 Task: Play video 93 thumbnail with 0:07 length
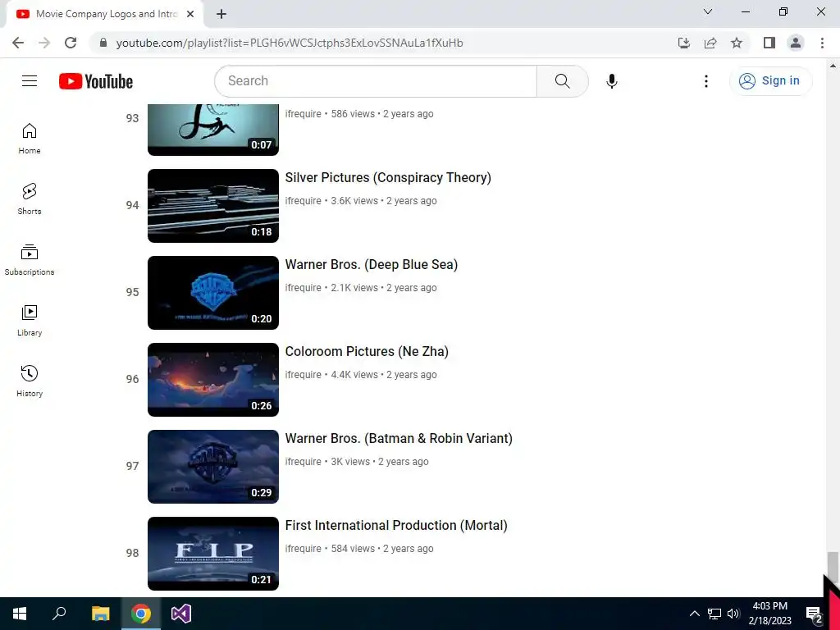point(213,130)
